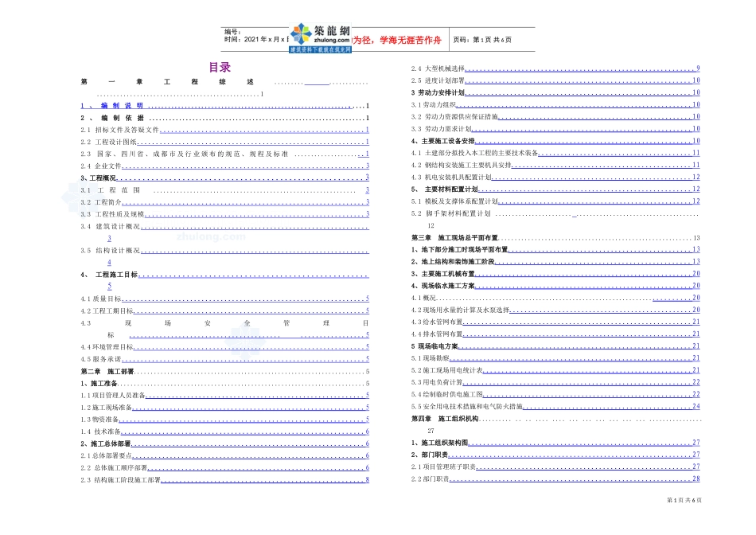Open '5.1 模板及支撑体系配置计划' entry
Screen dimensions: 756x535
[x=555, y=201]
